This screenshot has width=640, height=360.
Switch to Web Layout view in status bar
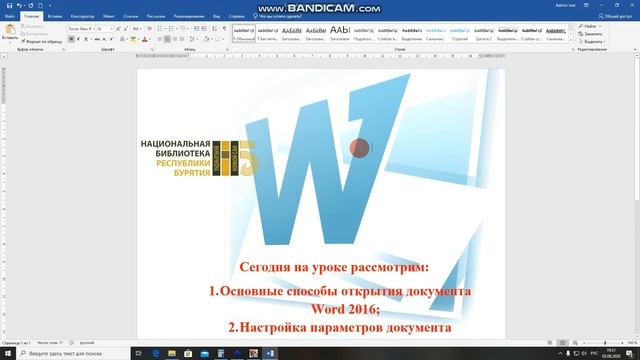[575, 343]
